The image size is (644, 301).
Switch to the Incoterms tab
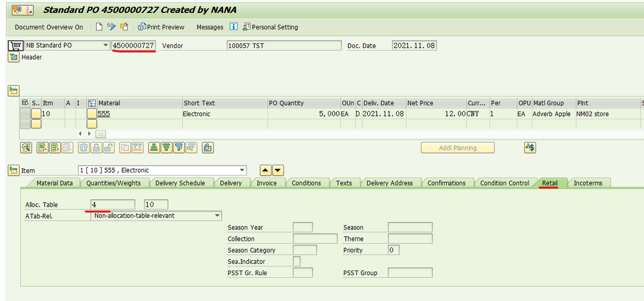point(588,183)
